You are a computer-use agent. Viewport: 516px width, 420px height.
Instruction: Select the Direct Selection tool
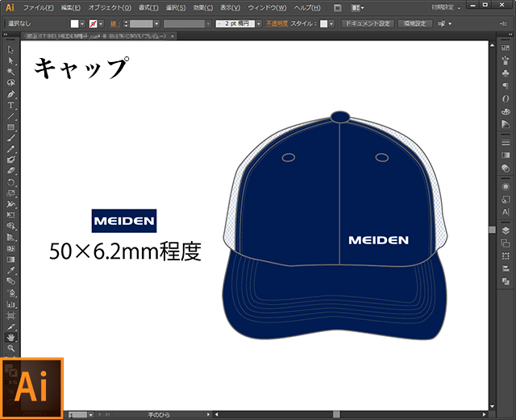point(10,61)
